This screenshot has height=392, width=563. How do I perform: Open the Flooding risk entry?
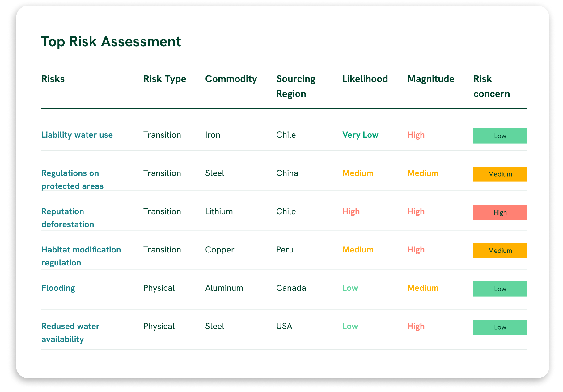(x=58, y=288)
